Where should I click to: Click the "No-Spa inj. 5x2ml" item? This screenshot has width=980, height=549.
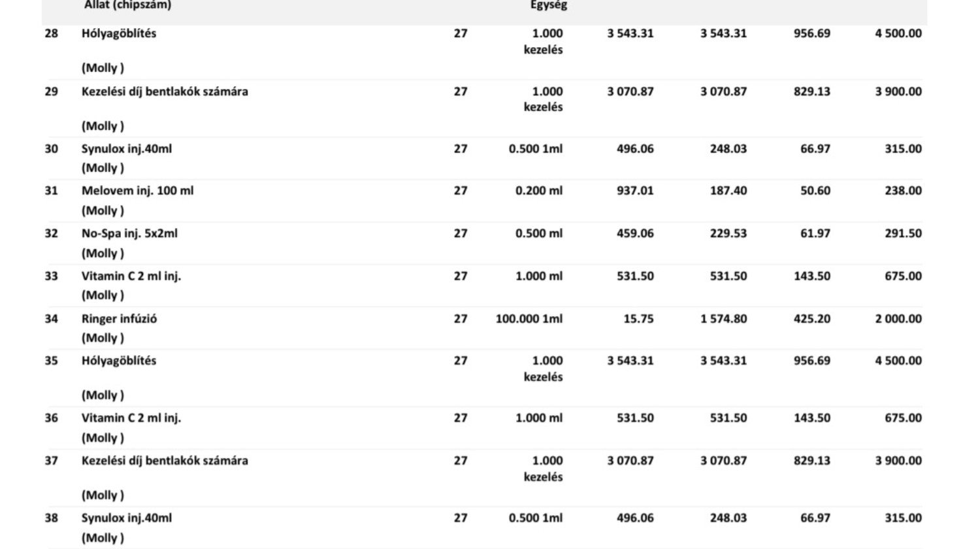(129, 233)
